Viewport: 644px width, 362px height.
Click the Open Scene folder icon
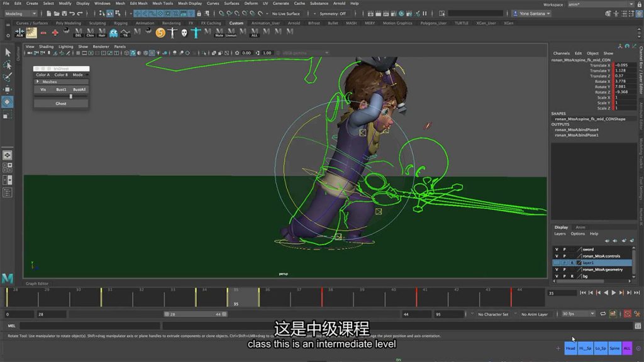[x=56, y=14]
